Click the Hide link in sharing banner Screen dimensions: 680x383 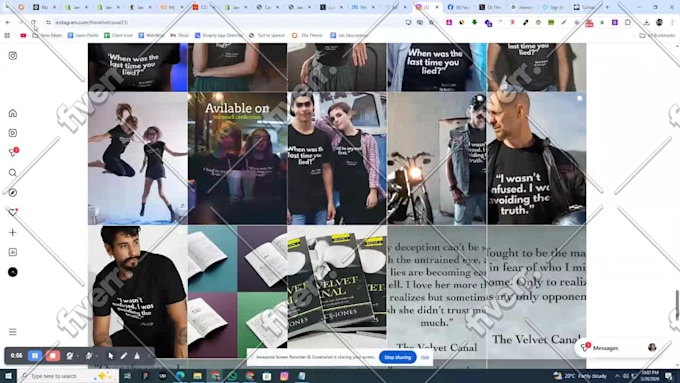425,357
